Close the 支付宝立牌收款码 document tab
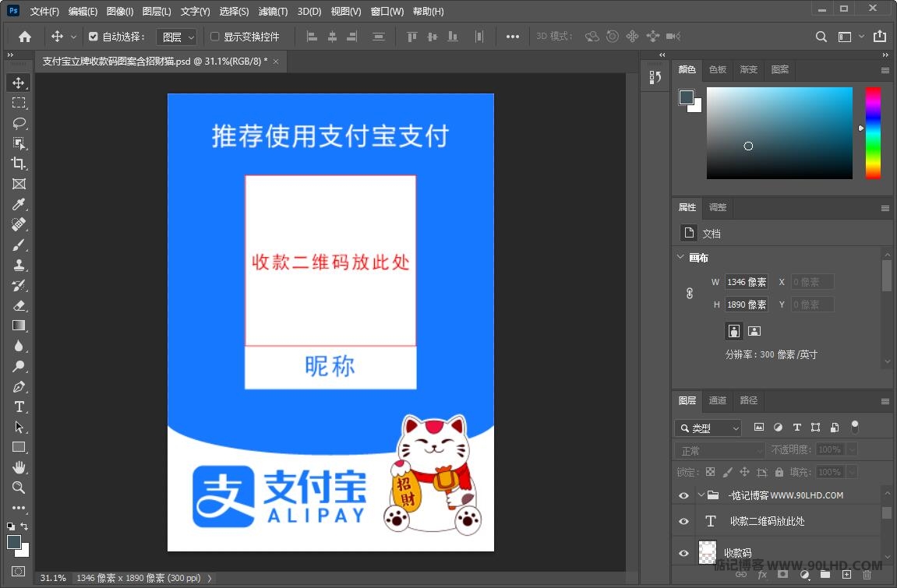Image resolution: width=897 pixels, height=588 pixels. (x=276, y=62)
